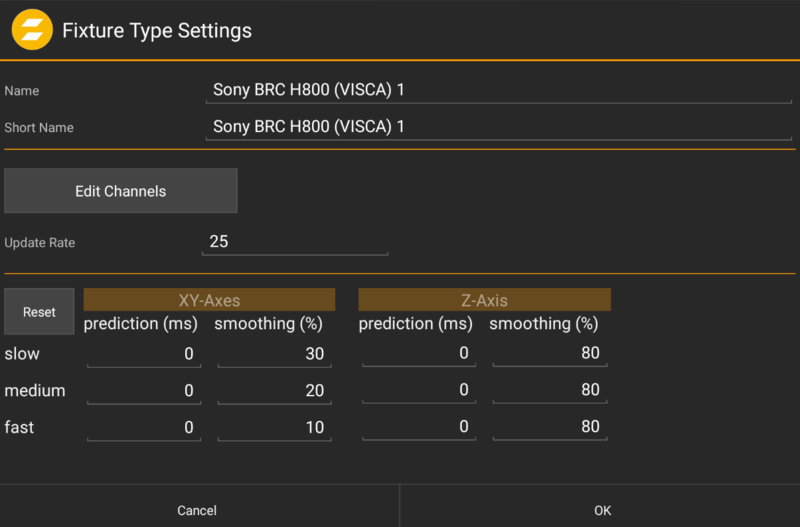Edit slow XY smoothing value 30
The image size is (800, 527).
click(x=274, y=354)
